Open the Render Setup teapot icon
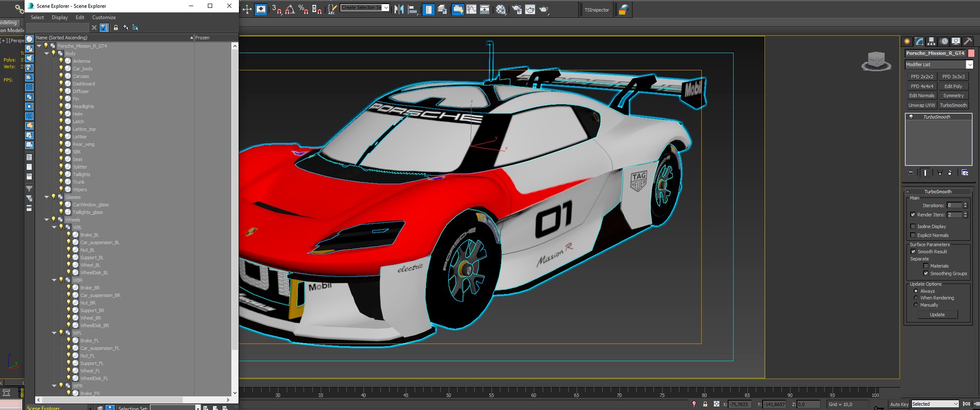The width and height of the screenshot is (980, 410). pyautogui.click(x=517, y=9)
